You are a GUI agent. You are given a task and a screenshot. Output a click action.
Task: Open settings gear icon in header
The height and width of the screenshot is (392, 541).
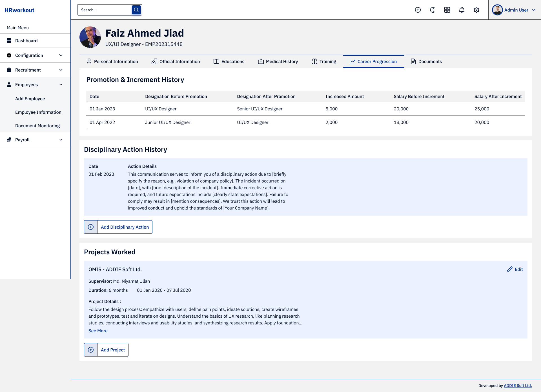click(x=476, y=10)
